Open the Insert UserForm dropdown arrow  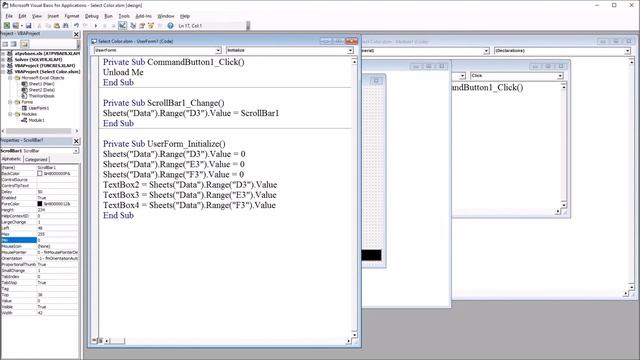tap(21, 26)
